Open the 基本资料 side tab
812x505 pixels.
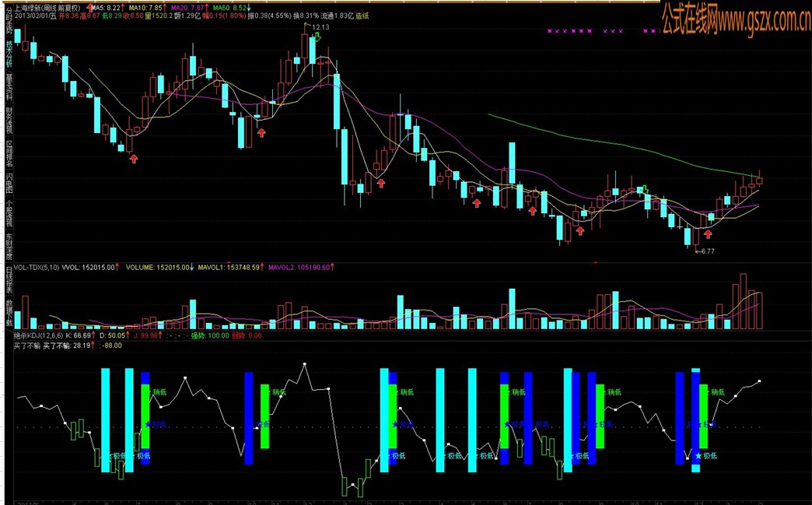click(9, 87)
